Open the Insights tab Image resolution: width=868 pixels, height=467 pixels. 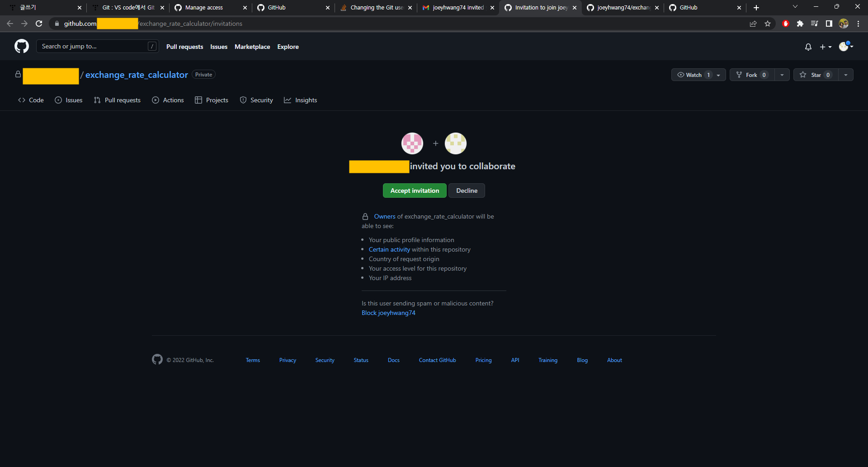point(300,100)
